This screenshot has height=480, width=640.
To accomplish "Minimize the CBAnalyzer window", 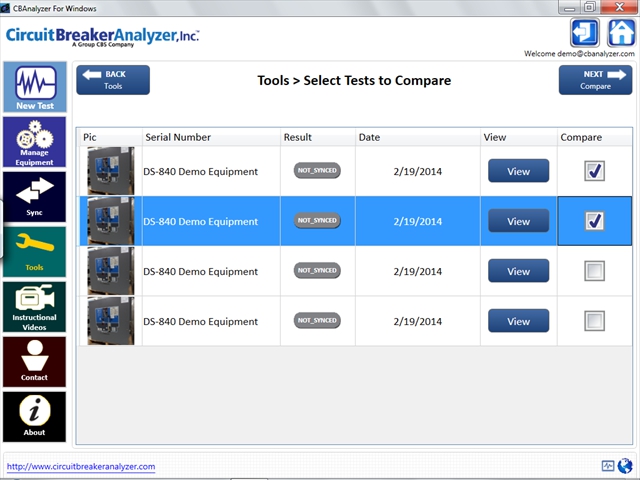I will click(x=570, y=7).
